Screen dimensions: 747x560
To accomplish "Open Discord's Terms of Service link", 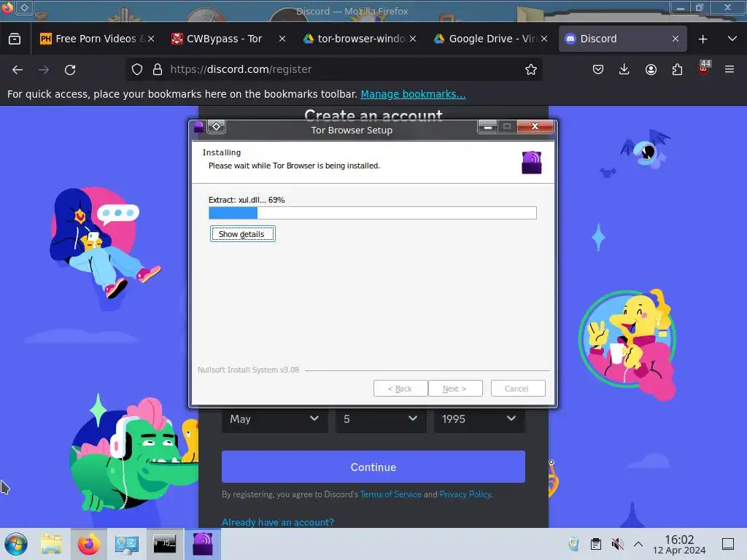I will pyautogui.click(x=391, y=494).
